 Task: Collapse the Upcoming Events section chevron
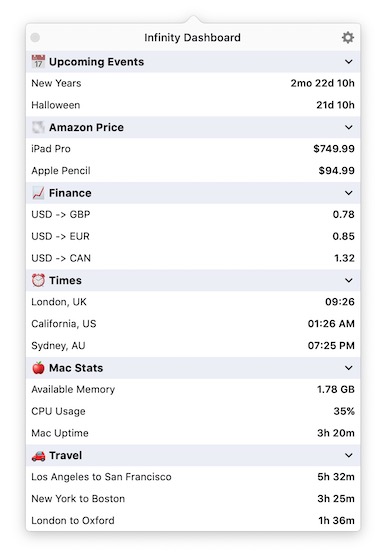tap(348, 62)
